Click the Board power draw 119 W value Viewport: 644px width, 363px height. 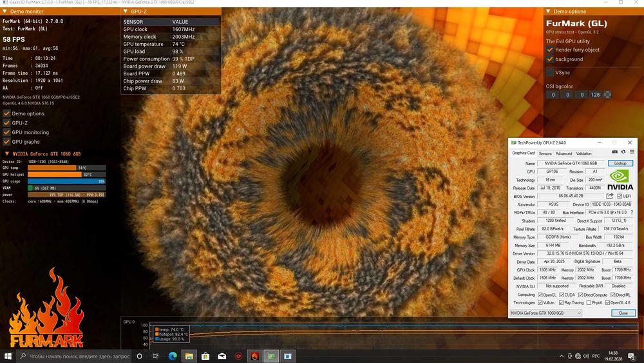(x=180, y=66)
